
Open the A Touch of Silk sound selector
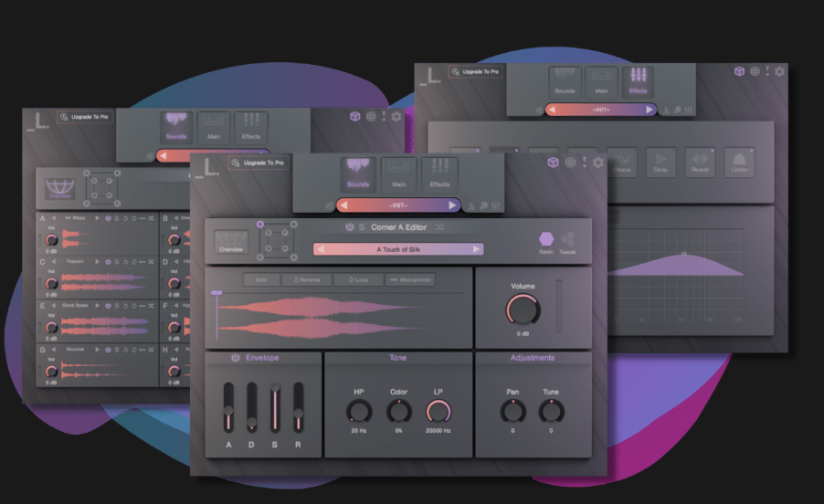(398, 249)
